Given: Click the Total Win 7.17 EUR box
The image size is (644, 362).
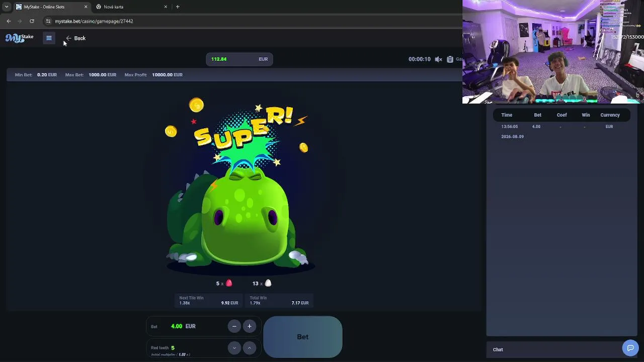Looking at the screenshot, I should 279,301.
